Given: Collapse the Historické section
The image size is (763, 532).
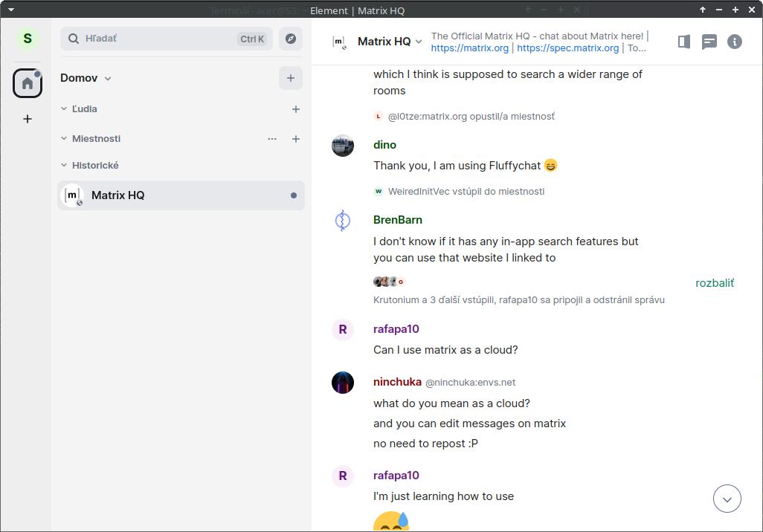Looking at the screenshot, I should (64, 166).
